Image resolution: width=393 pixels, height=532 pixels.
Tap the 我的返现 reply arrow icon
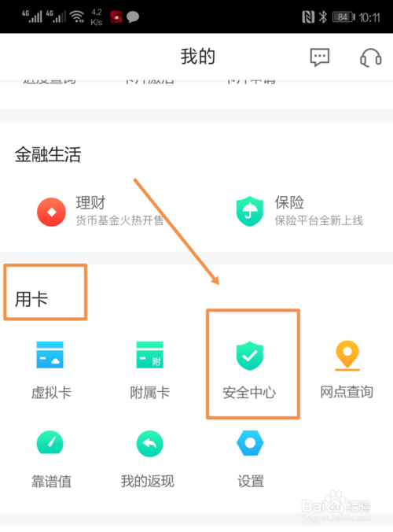(x=150, y=444)
